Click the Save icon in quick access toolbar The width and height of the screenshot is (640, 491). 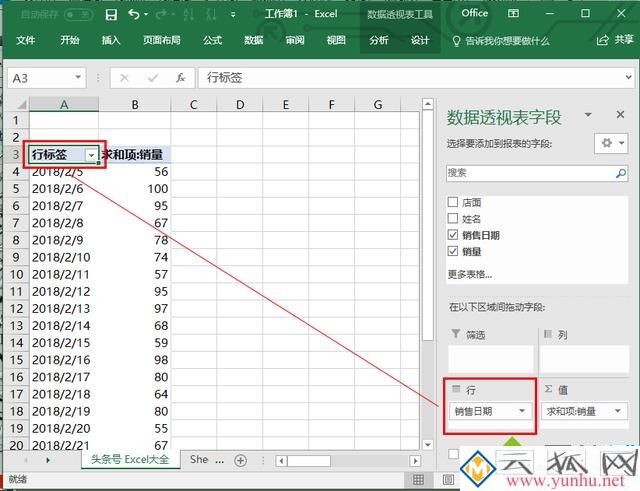click(111, 15)
